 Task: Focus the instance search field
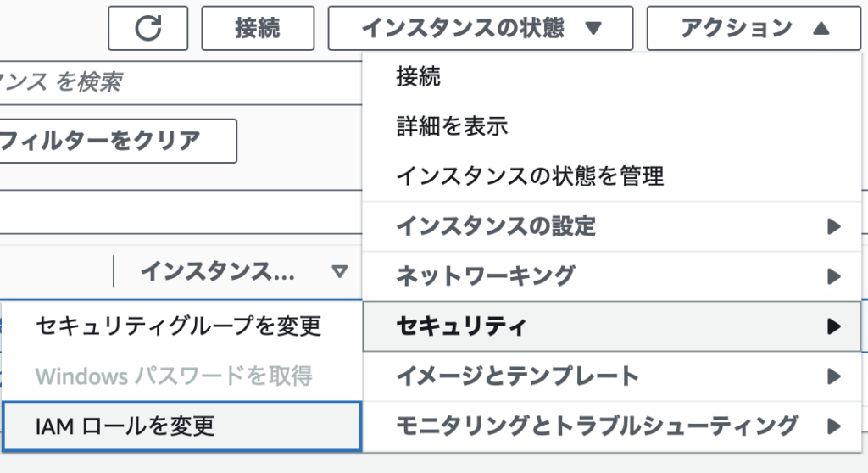coord(181,82)
